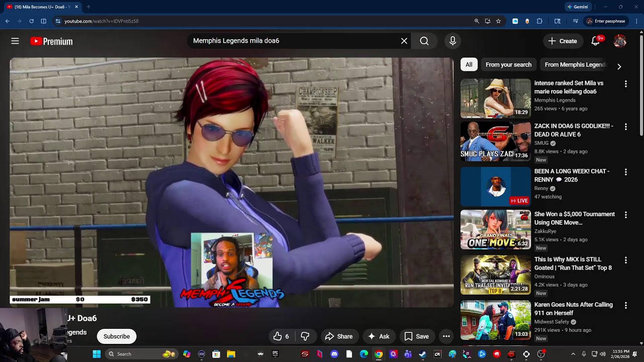Viewport: 644px width, 362px height.
Task: Open the ONE MOVE tournament thumbnail
Action: tap(496, 229)
